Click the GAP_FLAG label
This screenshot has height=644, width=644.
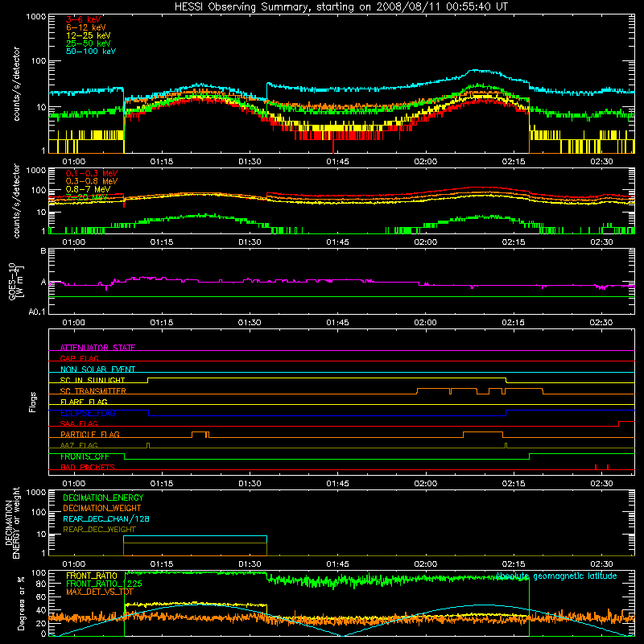[79, 358]
